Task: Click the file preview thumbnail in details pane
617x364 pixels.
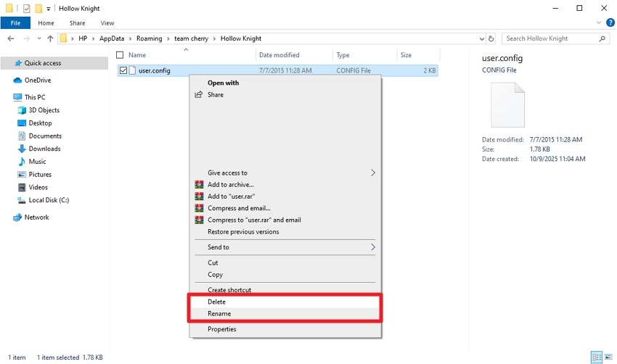Action: [507, 105]
